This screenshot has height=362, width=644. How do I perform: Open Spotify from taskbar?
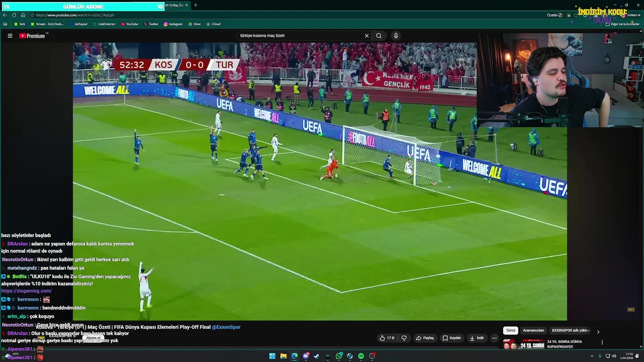click(x=361, y=356)
